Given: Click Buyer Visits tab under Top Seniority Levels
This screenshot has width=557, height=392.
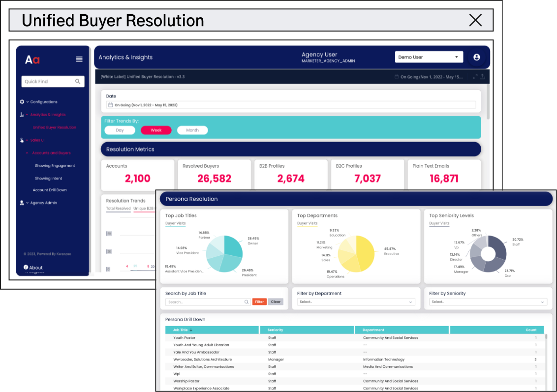Looking at the screenshot, I should click(x=439, y=223).
